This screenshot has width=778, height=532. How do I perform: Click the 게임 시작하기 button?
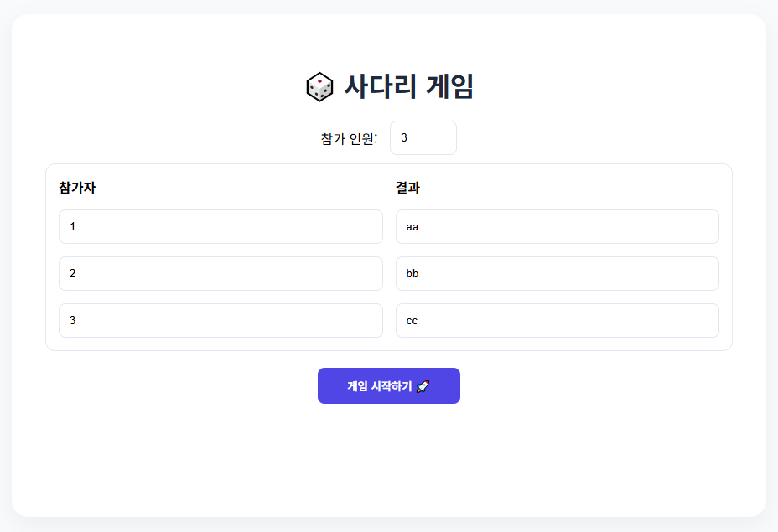(388, 385)
